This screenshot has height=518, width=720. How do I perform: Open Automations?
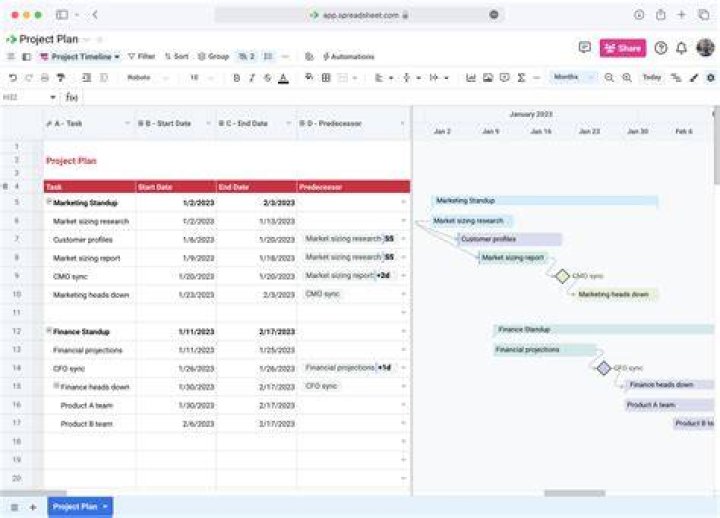pyautogui.click(x=348, y=56)
